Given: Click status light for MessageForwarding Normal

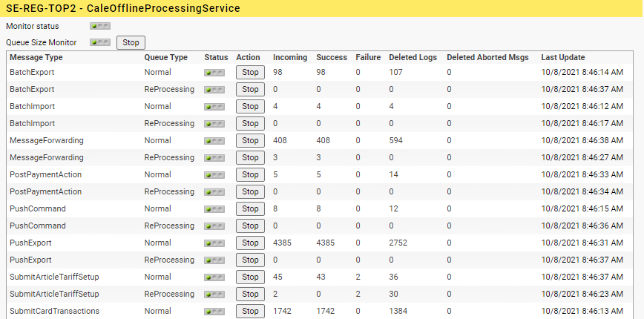Looking at the screenshot, I should [x=214, y=141].
